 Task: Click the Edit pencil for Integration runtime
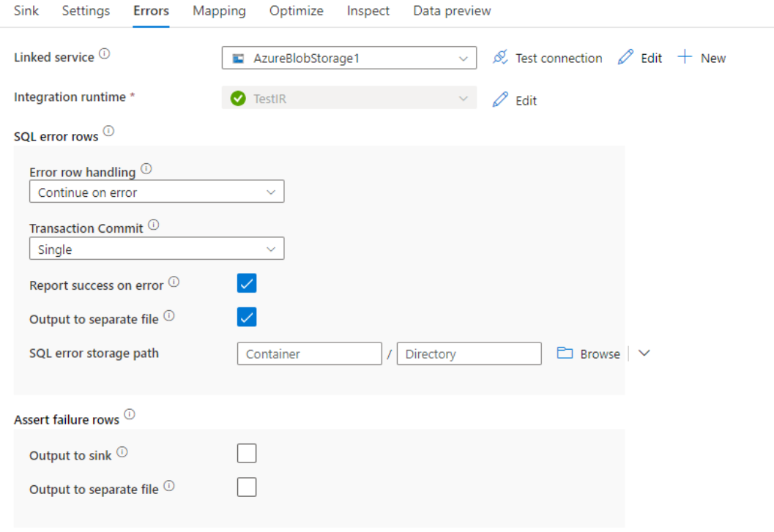pyautogui.click(x=500, y=100)
